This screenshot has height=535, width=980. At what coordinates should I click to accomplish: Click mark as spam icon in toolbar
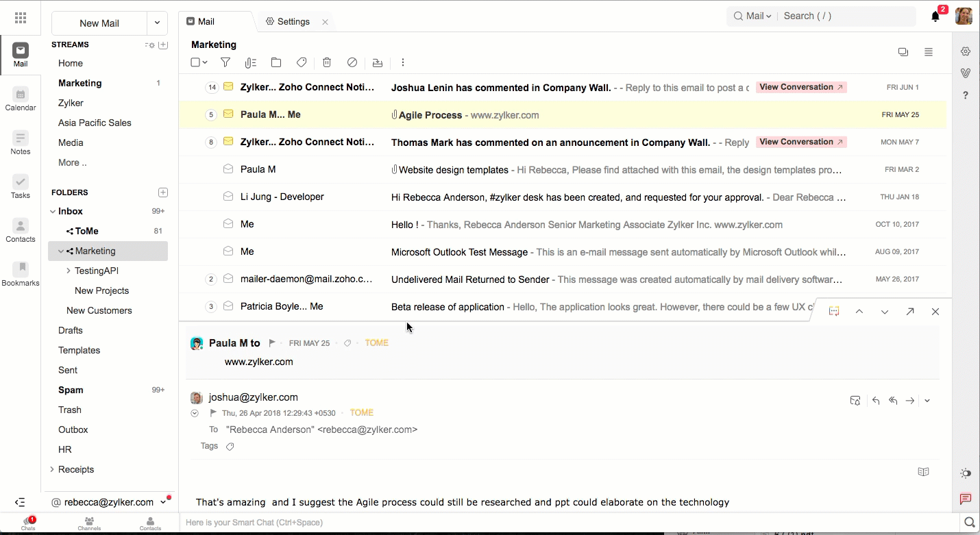click(352, 62)
